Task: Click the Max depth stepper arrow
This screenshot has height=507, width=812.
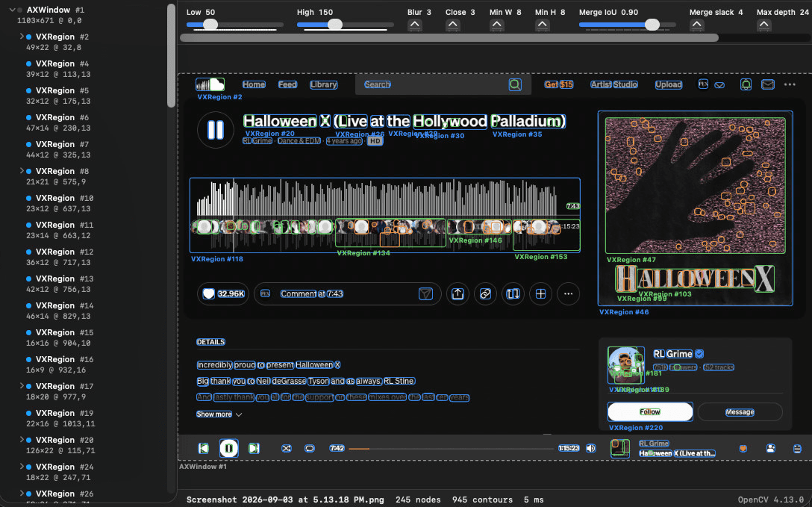Action: coord(763,25)
